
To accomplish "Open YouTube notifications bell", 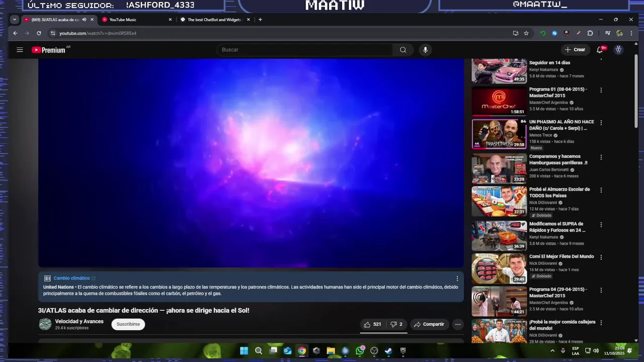I will pyautogui.click(x=600, y=50).
